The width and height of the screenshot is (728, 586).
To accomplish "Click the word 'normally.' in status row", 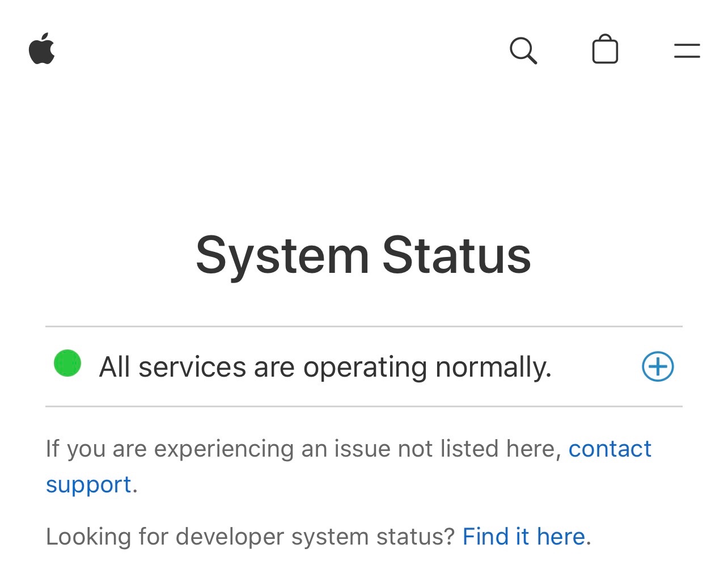I will point(493,367).
